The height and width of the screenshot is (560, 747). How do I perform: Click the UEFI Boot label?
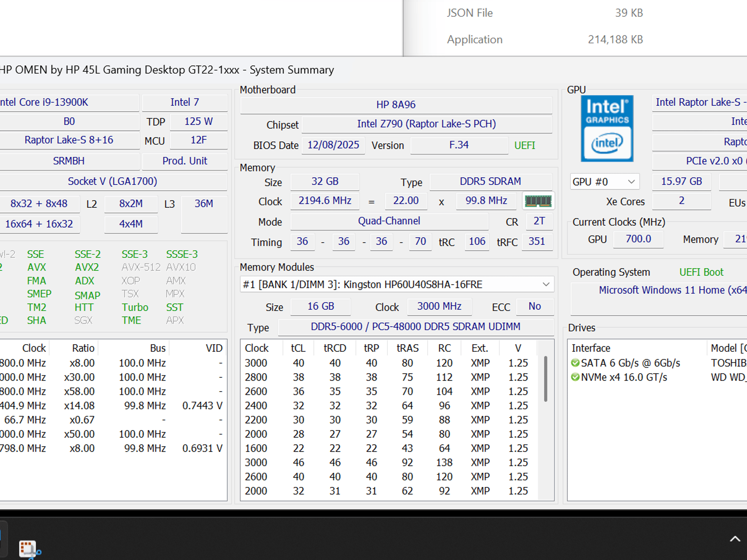[x=701, y=272]
